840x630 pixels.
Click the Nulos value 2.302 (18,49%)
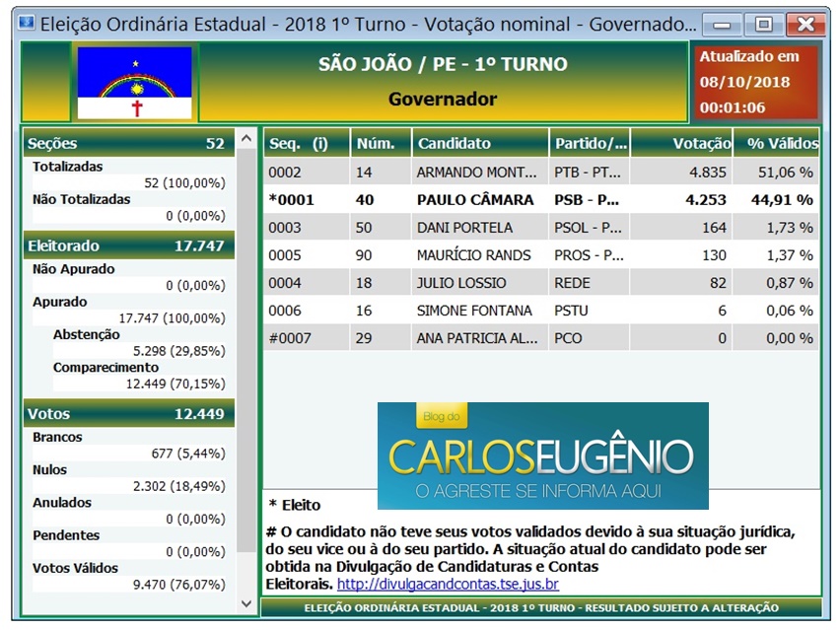[x=179, y=486]
